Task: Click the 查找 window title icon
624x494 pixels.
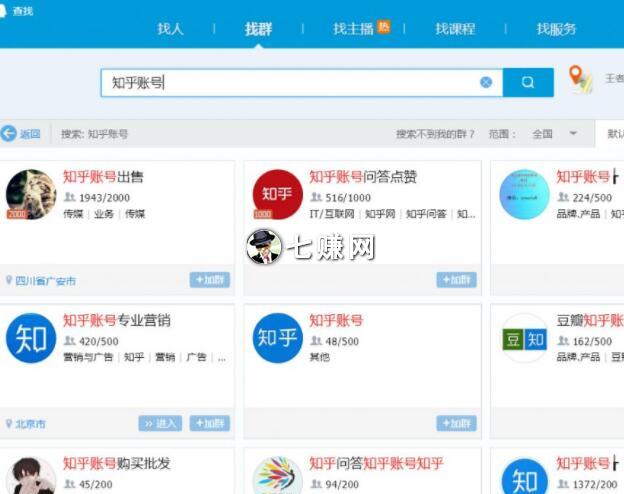Action: click(2, 11)
